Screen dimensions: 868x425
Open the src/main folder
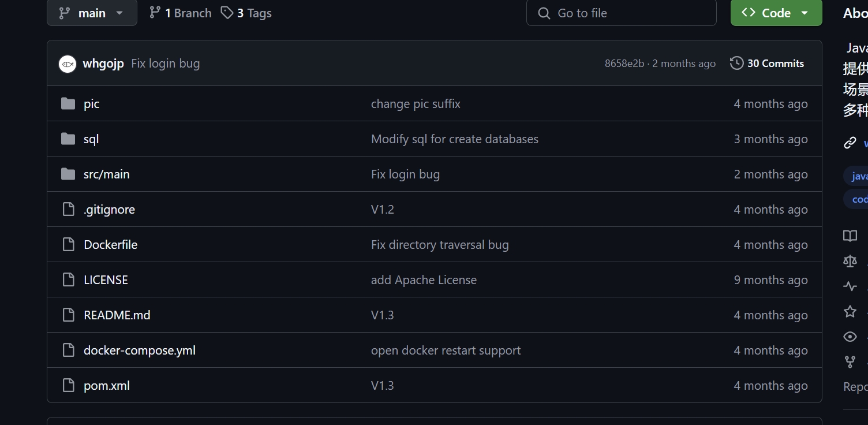coord(107,174)
